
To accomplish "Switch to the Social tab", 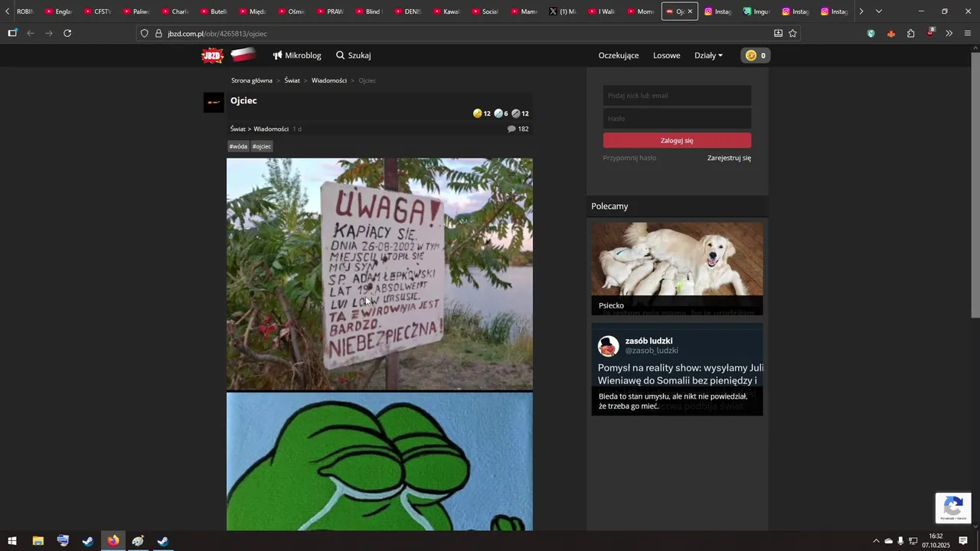I will pos(485,11).
